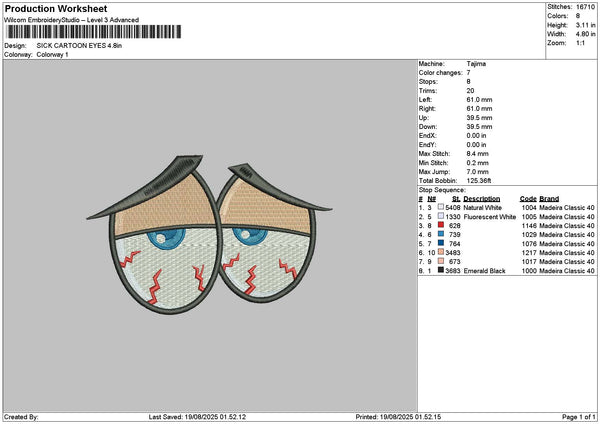Pick the peach 673 thread swatch
Image resolution: width=600 pixels, height=424 pixels.
(441, 261)
